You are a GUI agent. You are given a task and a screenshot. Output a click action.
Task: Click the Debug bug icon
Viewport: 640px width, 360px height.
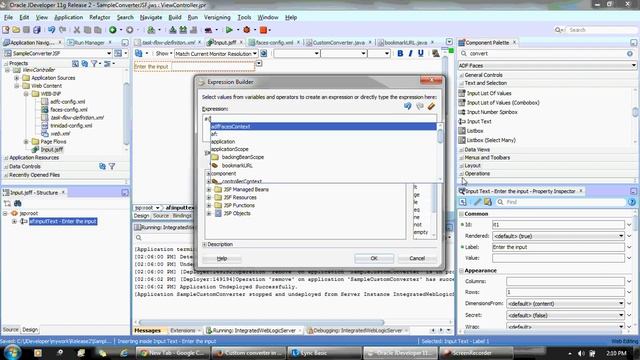[247, 30]
